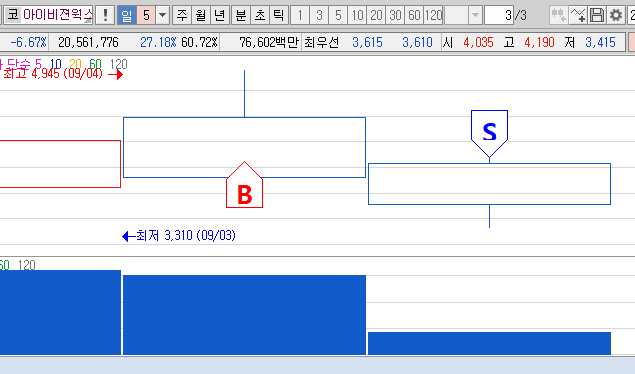Click the rightmost blue candlestick body
Screen dimensions: 635x374
490,184
